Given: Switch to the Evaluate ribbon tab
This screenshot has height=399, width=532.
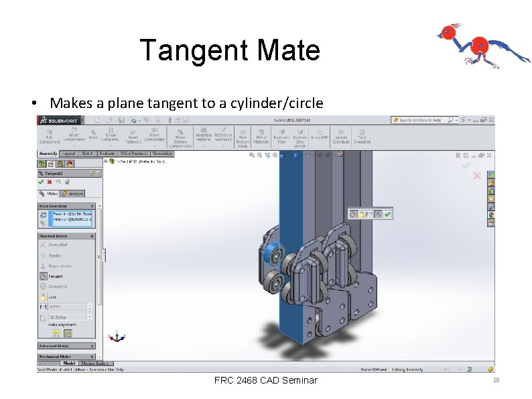Looking at the screenshot, I should coord(107,154).
